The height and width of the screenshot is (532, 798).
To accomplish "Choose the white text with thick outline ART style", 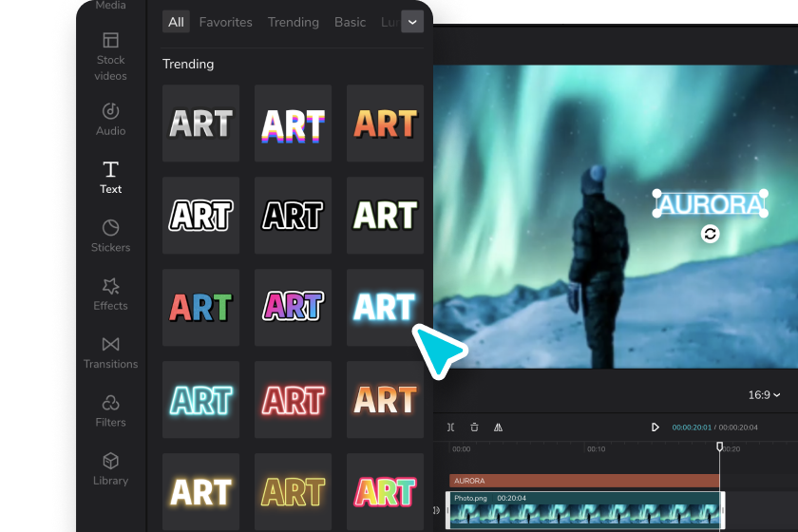I will point(201,216).
